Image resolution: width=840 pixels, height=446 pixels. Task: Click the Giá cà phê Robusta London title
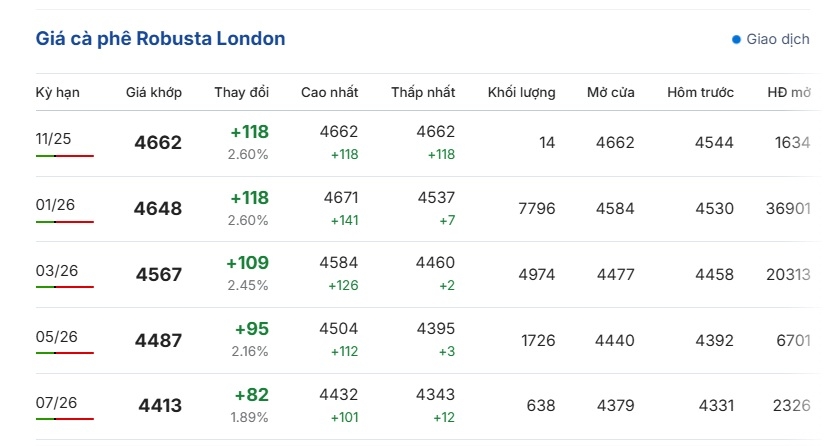click(x=160, y=39)
